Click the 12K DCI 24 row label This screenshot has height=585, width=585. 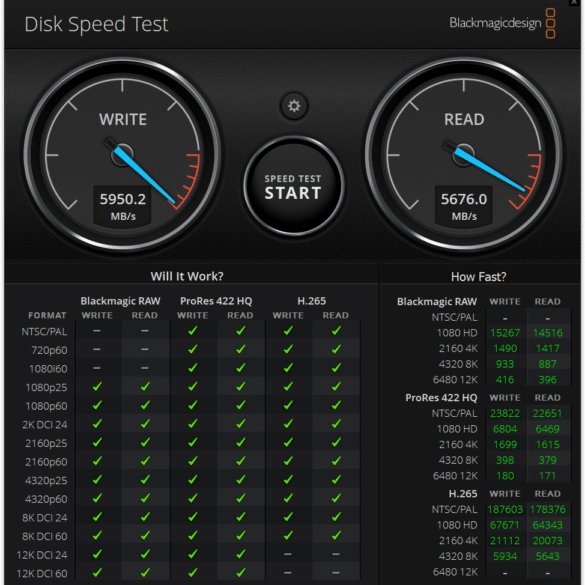(42, 555)
